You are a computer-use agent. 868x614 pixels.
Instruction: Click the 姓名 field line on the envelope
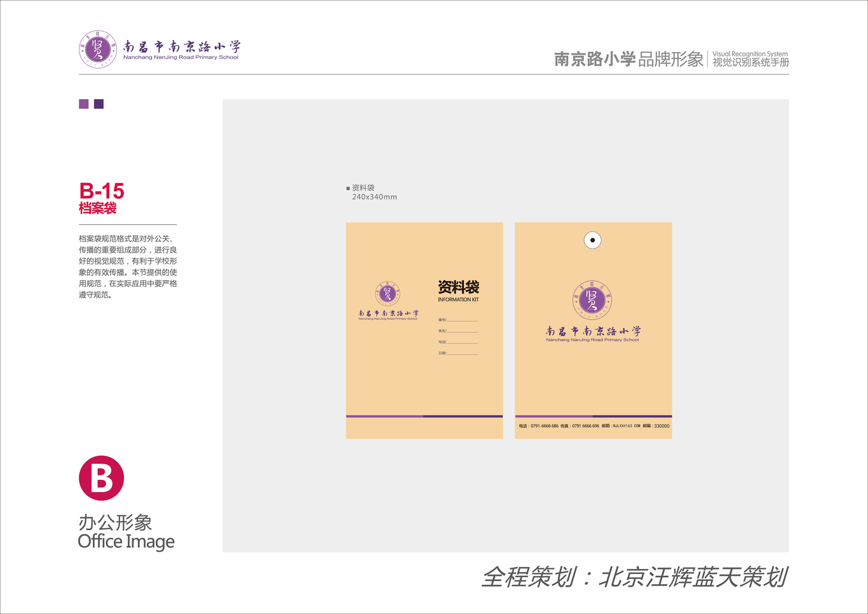(458, 331)
